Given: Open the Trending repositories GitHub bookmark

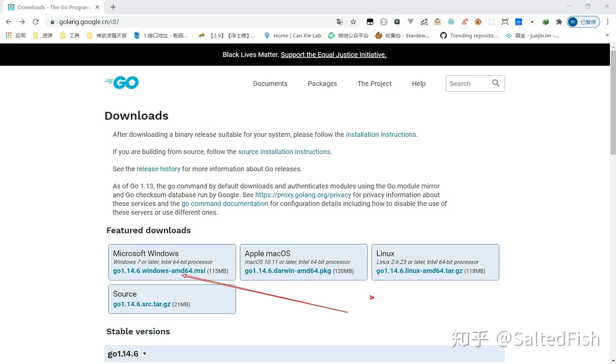Looking at the screenshot, I should click(x=469, y=35).
